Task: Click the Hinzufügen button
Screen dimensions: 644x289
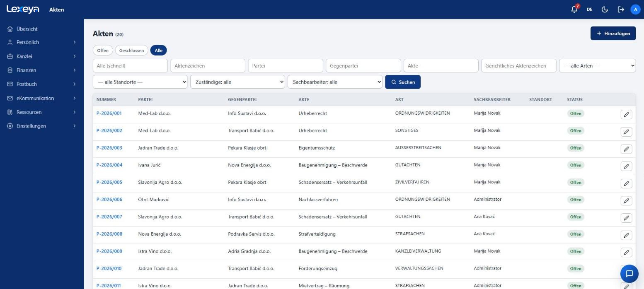Action: click(613, 34)
